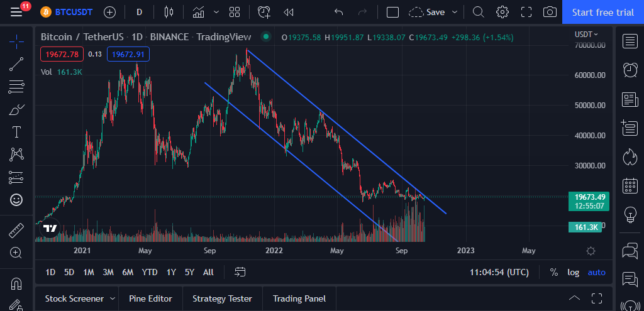Screen dimensions: 644x311
Task: Open the Indicators panel
Action: 198,12
